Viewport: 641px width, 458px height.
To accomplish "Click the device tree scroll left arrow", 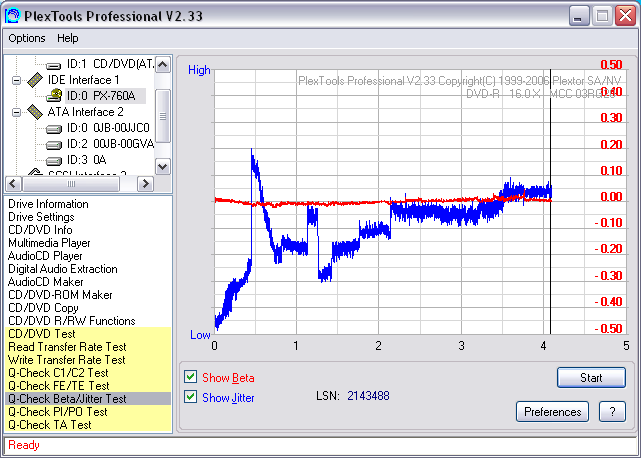I will 13,184.
